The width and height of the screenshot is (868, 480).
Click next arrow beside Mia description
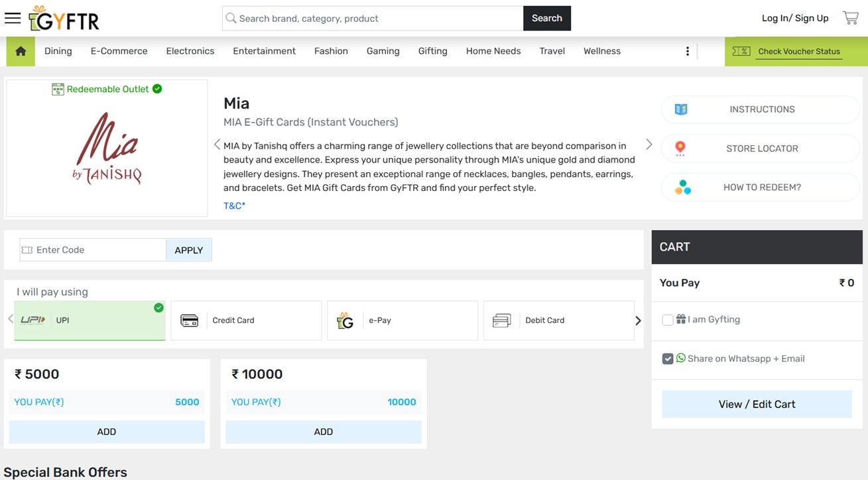pos(649,145)
